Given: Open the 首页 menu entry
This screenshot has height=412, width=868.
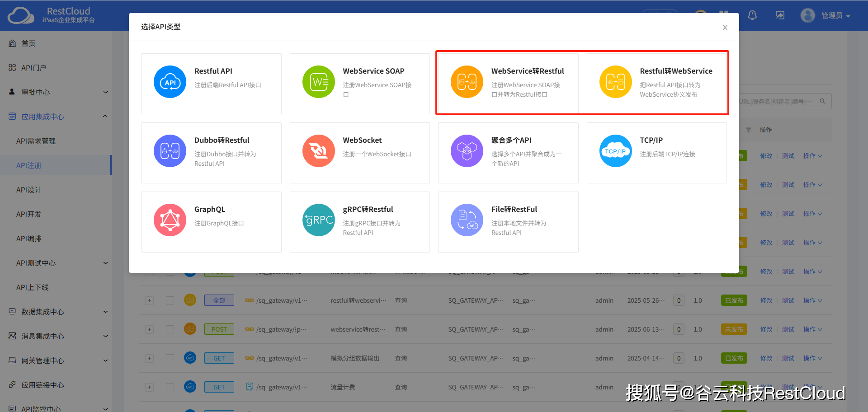Looking at the screenshot, I should (28, 43).
